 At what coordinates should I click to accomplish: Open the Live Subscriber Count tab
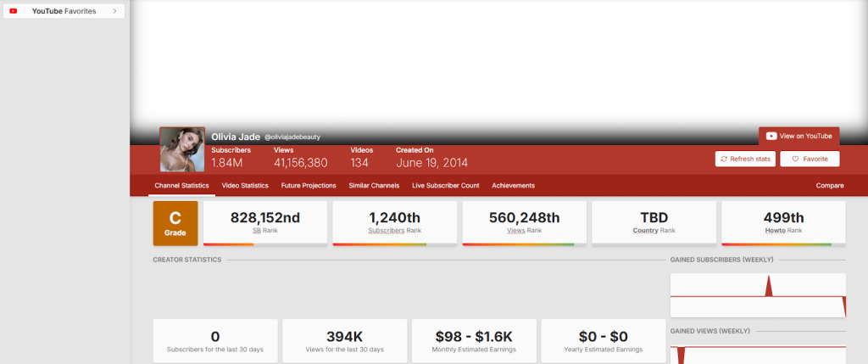click(446, 185)
